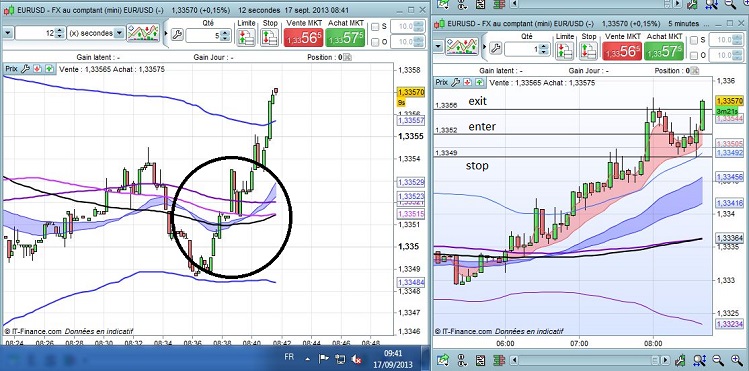Screen dimensions: 749x371
Task: Click 1,33364 price label on 5 minutes axis
Action: [730, 238]
